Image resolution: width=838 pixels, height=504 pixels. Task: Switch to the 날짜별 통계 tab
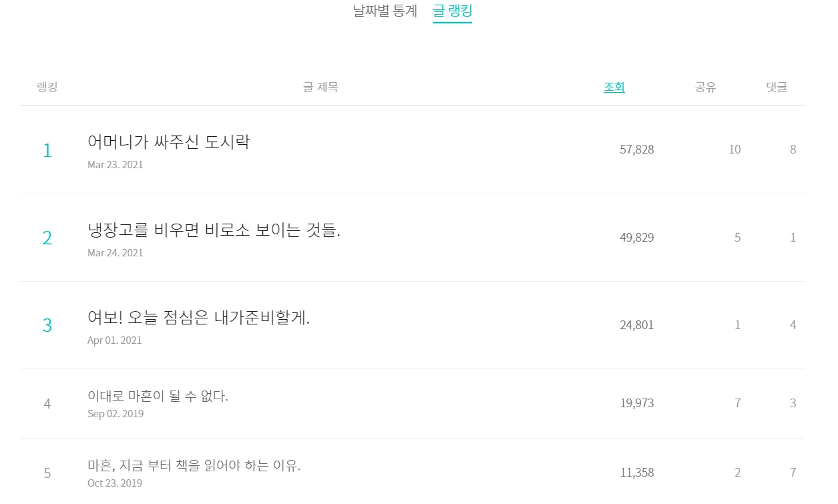click(383, 11)
